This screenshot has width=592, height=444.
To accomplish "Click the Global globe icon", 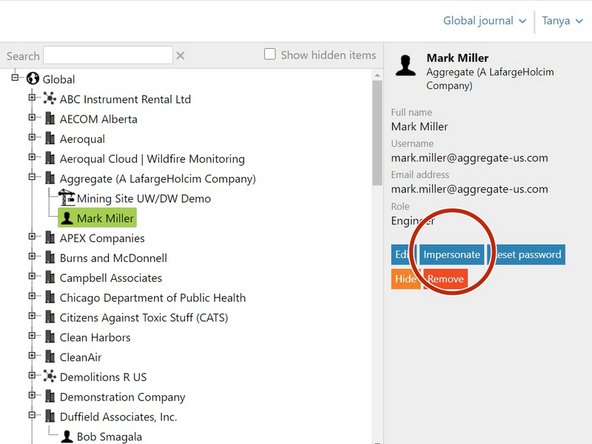I will 33,79.
